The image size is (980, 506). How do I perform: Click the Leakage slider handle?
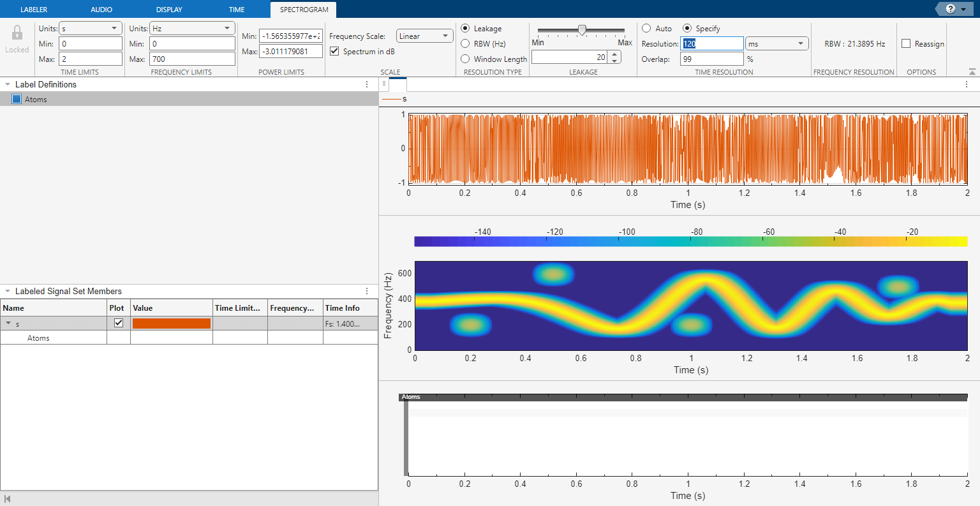[581, 28]
